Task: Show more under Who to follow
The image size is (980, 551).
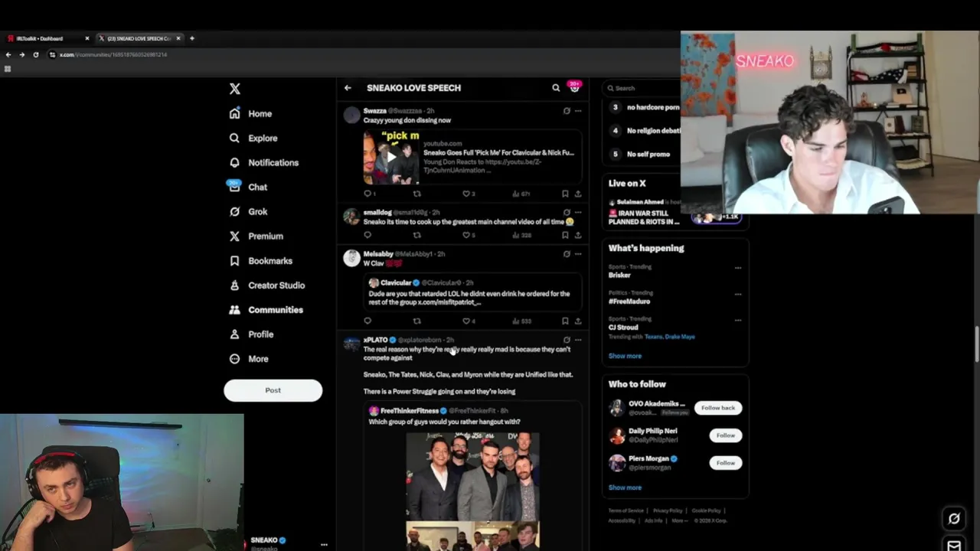Action: pos(625,487)
